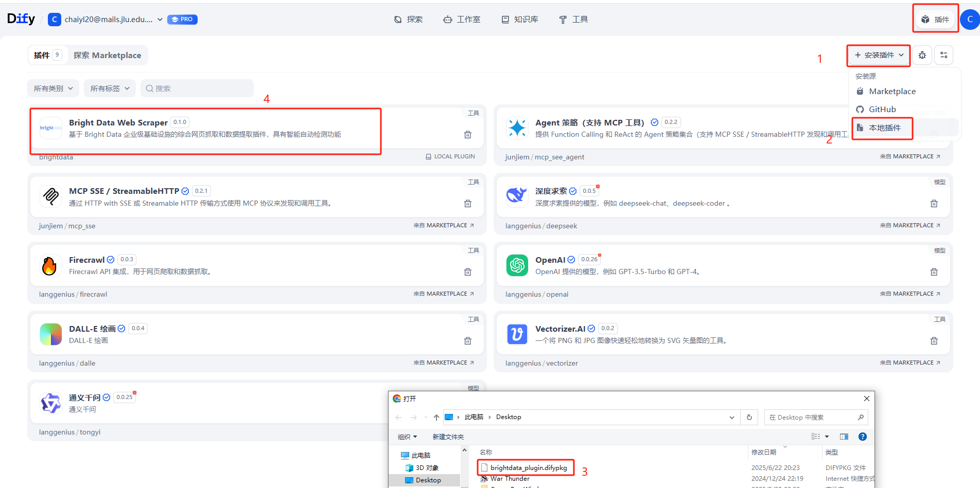
Task: Click the Vectorizer.AI logo
Action: pyautogui.click(x=517, y=334)
